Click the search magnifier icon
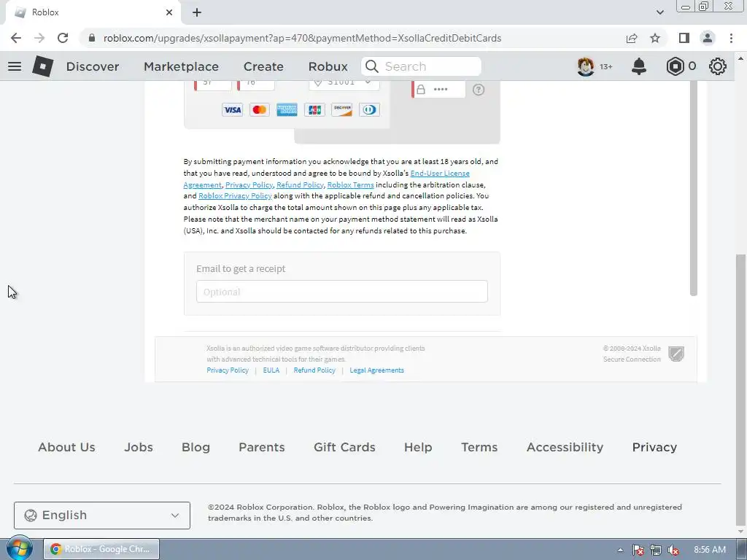747x560 pixels. (372, 66)
